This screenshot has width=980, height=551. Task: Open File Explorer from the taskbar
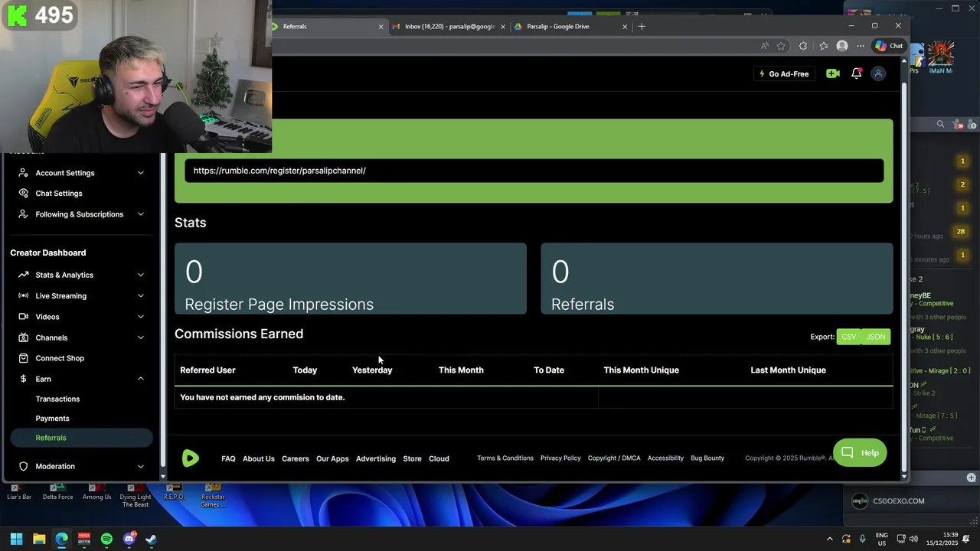click(x=39, y=539)
